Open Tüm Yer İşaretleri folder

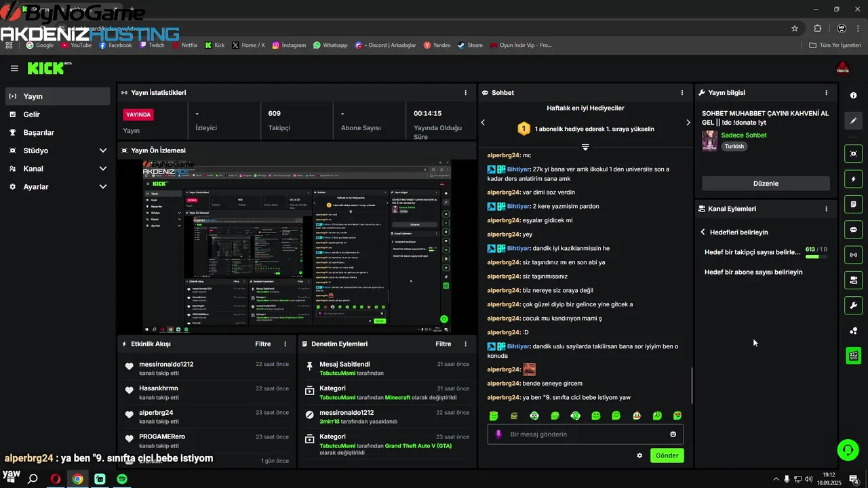[x=835, y=45]
